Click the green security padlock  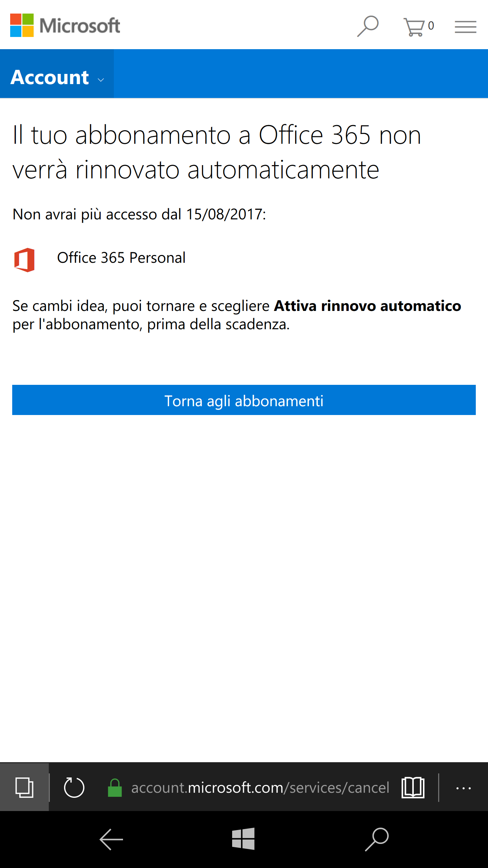[115, 787]
